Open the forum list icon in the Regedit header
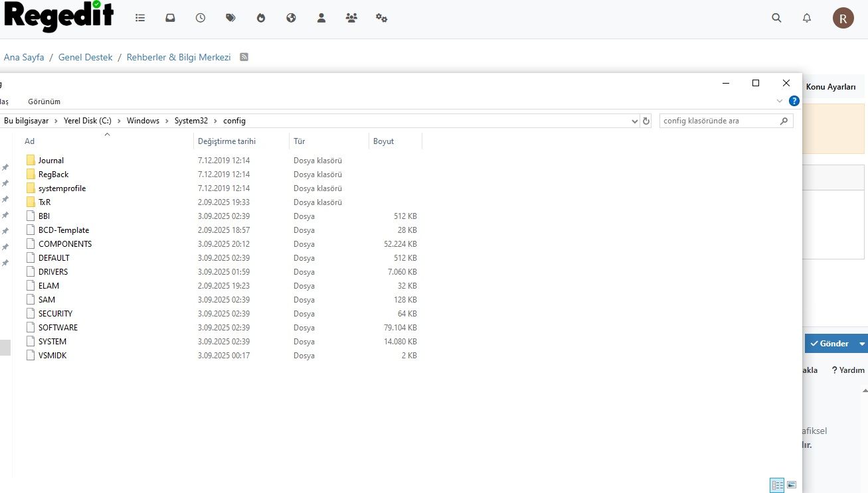The height and width of the screenshot is (493, 868). [x=140, y=18]
